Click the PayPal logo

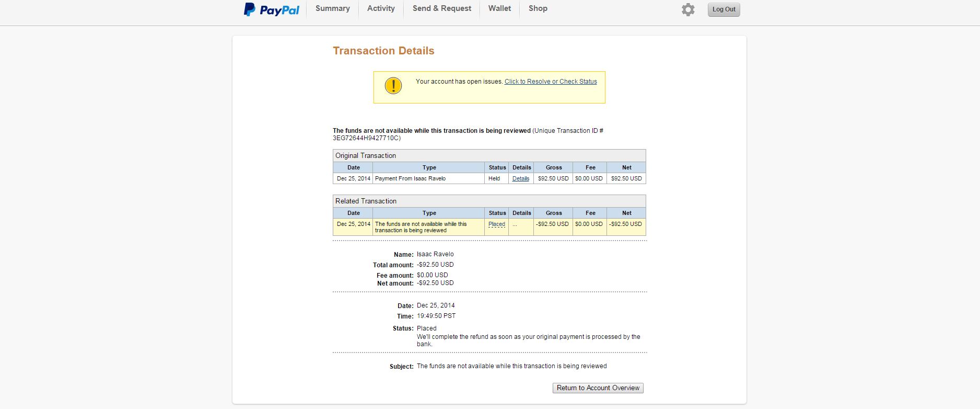[272, 10]
